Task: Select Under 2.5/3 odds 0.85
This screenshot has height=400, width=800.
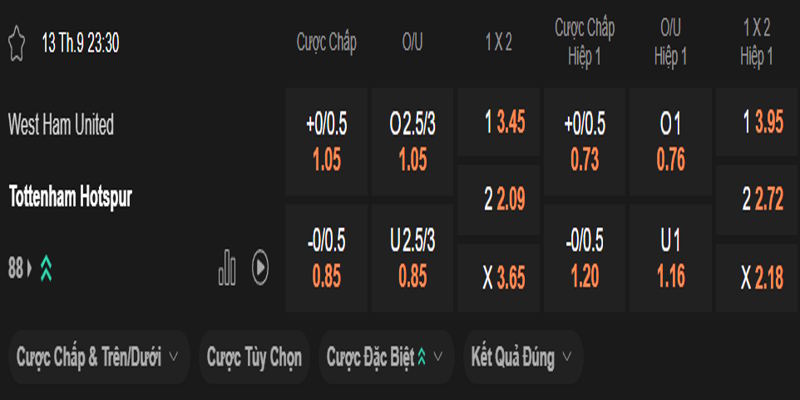Action: [x=412, y=257]
